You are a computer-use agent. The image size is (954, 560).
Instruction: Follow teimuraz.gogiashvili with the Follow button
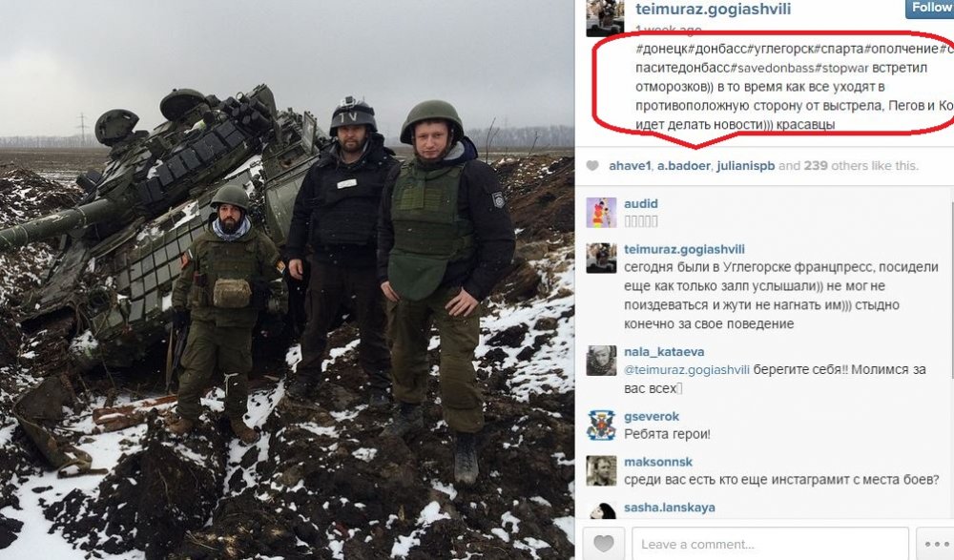(x=929, y=9)
